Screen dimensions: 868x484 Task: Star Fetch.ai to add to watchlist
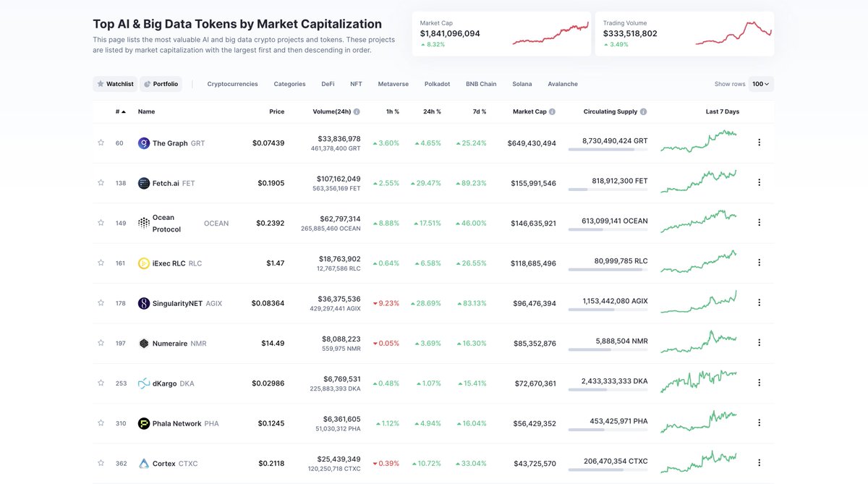pos(101,182)
